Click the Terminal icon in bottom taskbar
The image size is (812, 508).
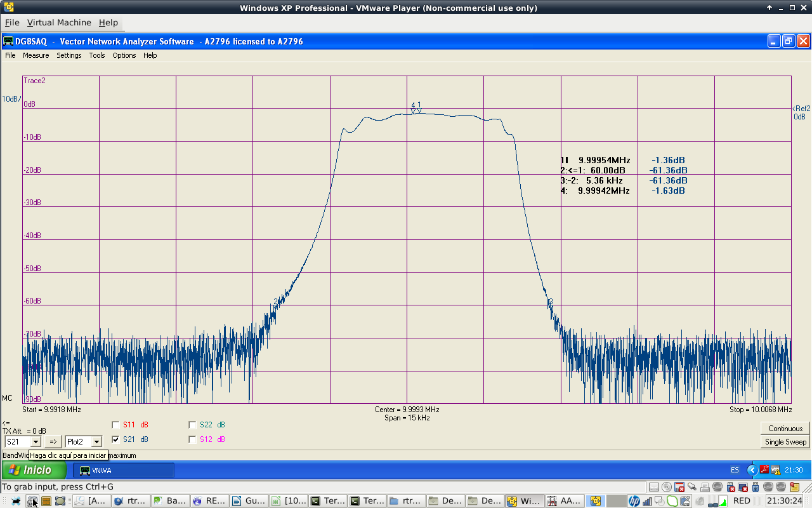click(x=315, y=501)
